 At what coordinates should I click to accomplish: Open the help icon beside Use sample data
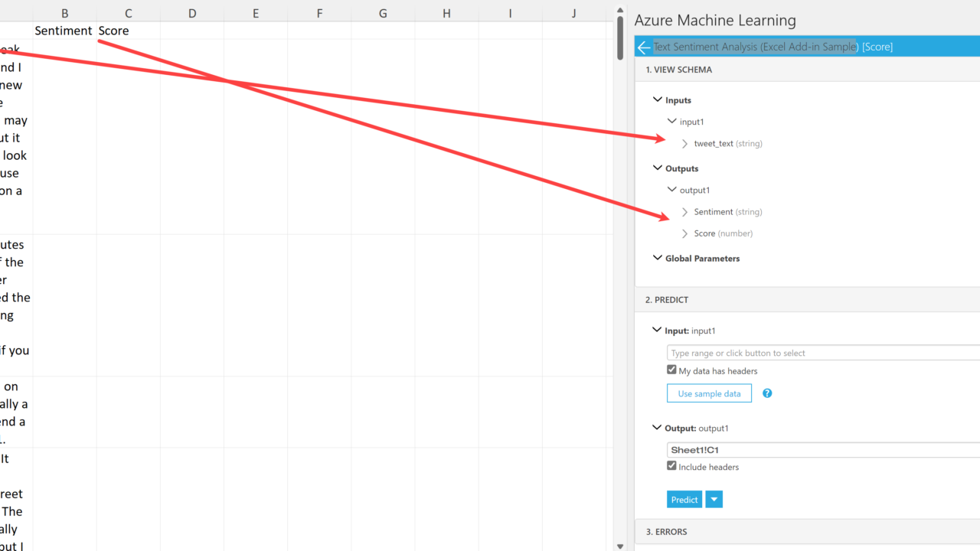tap(767, 393)
